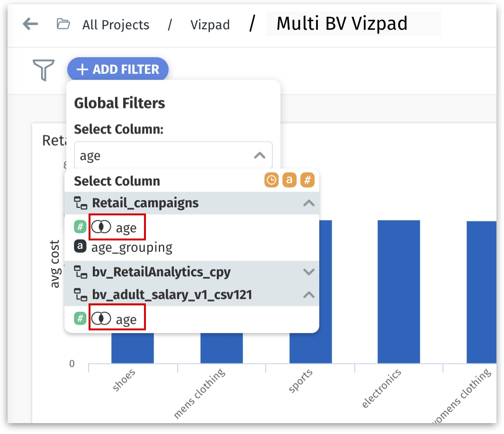
Task: Close the Select Column dropdown using its chevron
Action: click(260, 155)
